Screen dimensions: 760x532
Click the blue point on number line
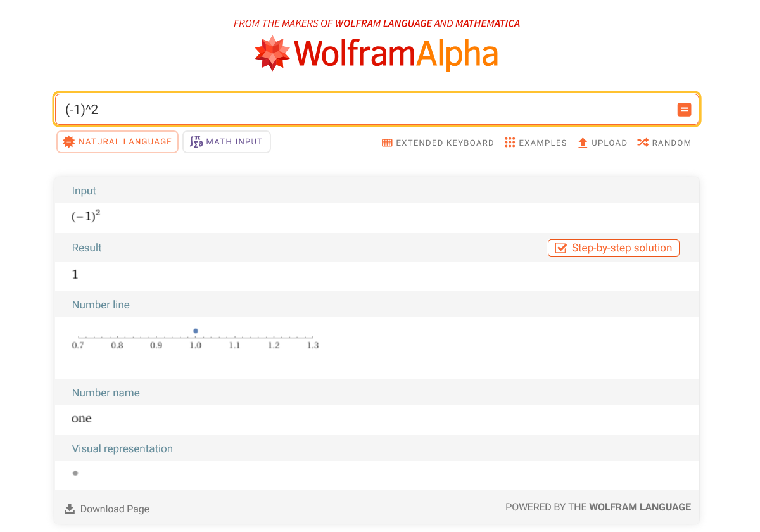coord(196,331)
